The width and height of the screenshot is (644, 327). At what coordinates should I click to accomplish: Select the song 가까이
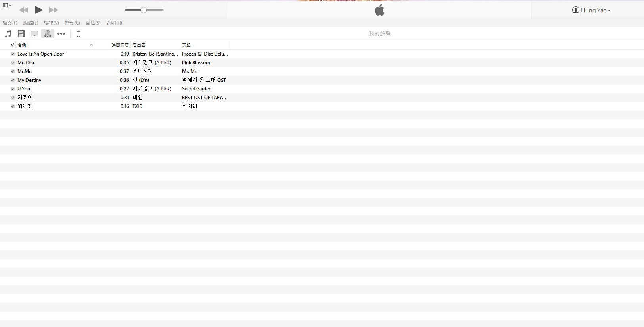coord(25,98)
